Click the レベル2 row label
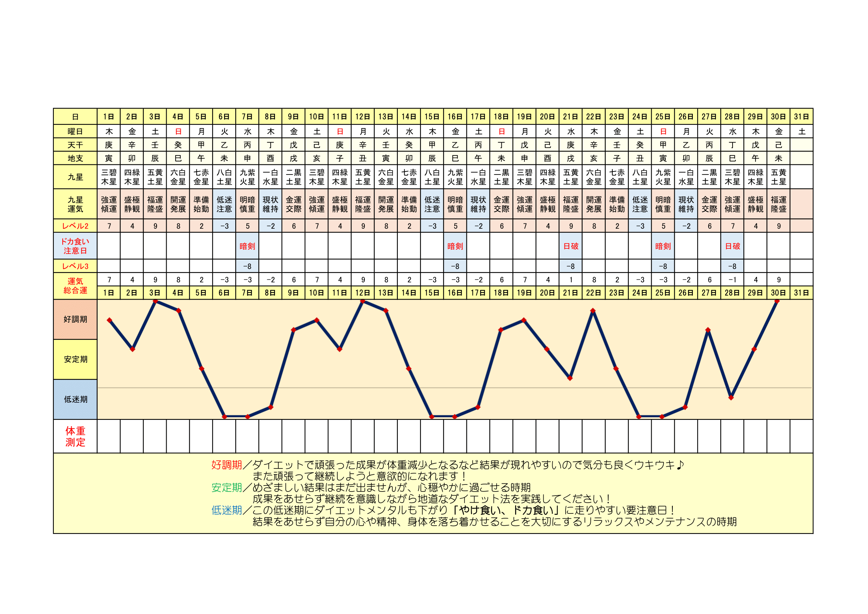The width and height of the screenshot is (868, 614). 75,226
